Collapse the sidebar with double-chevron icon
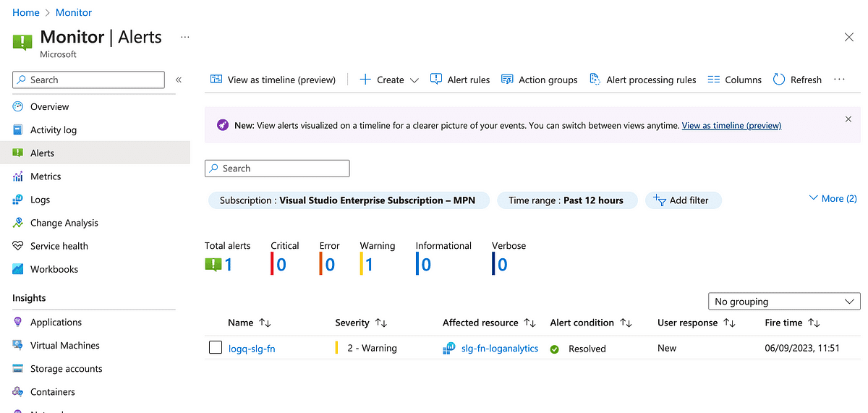The height and width of the screenshot is (413, 868). (179, 80)
